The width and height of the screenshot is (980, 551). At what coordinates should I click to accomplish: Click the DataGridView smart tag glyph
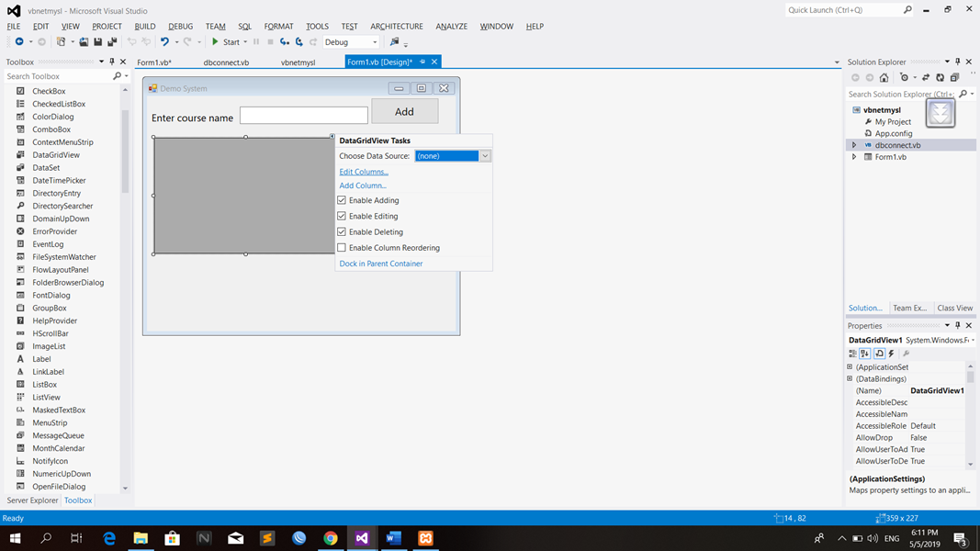(x=332, y=136)
